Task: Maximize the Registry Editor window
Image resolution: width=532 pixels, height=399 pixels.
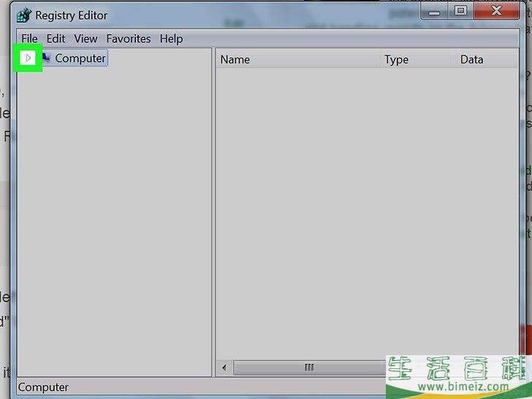Action: [x=460, y=12]
